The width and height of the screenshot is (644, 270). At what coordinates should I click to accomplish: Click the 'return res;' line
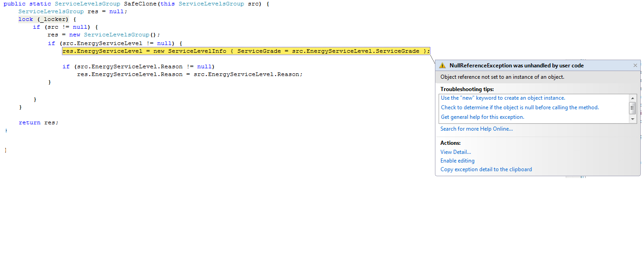(39, 122)
